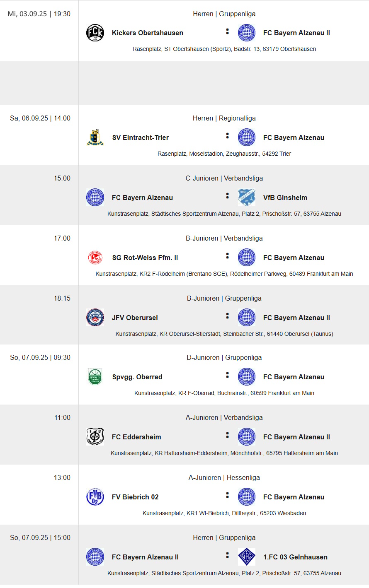This screenshot has width=369, height=588.
Task: Click the score colon of the A-Junioren Hessenliga match
Action: click(227, 495)
